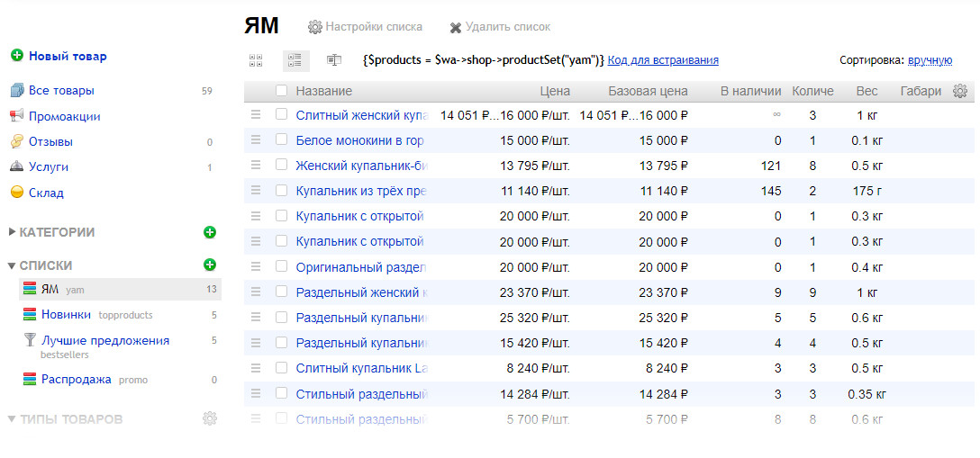Change the sort order via вручную link

930,60
